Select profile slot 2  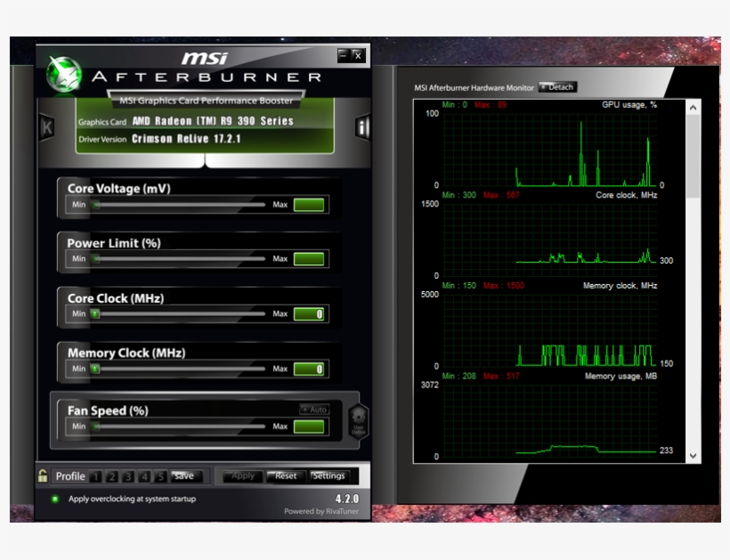click(x=113, y=476)
